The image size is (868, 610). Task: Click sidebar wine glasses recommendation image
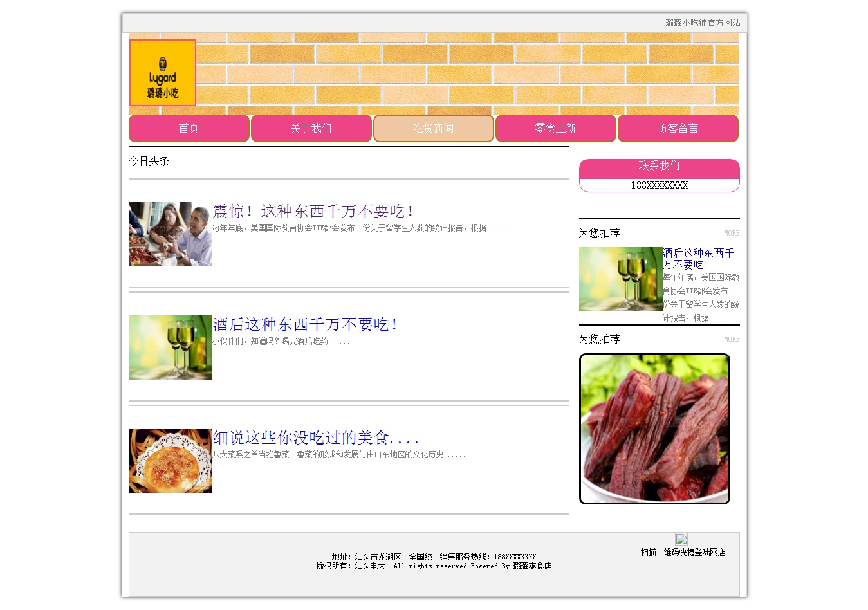[621, 279]
